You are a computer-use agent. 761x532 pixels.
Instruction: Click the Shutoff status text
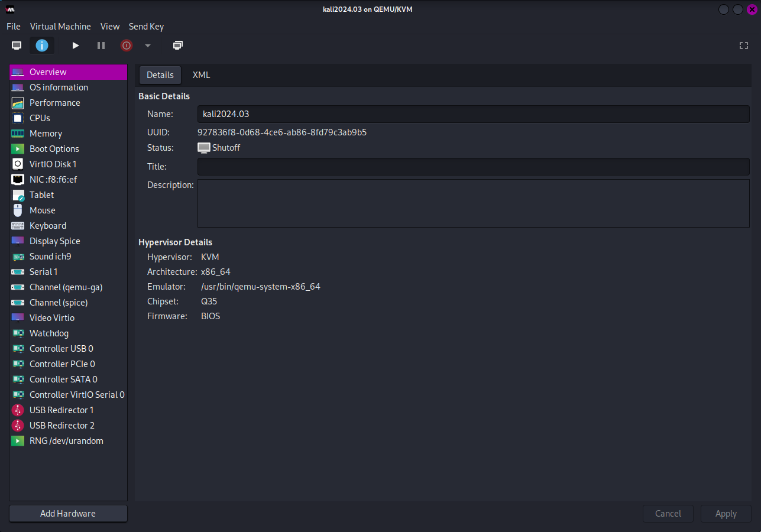226,148
